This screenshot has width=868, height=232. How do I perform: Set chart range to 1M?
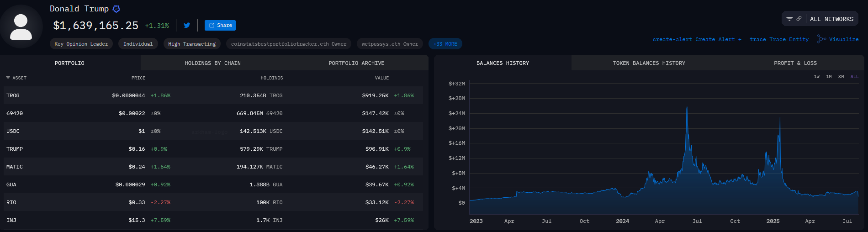coord(829,77)
